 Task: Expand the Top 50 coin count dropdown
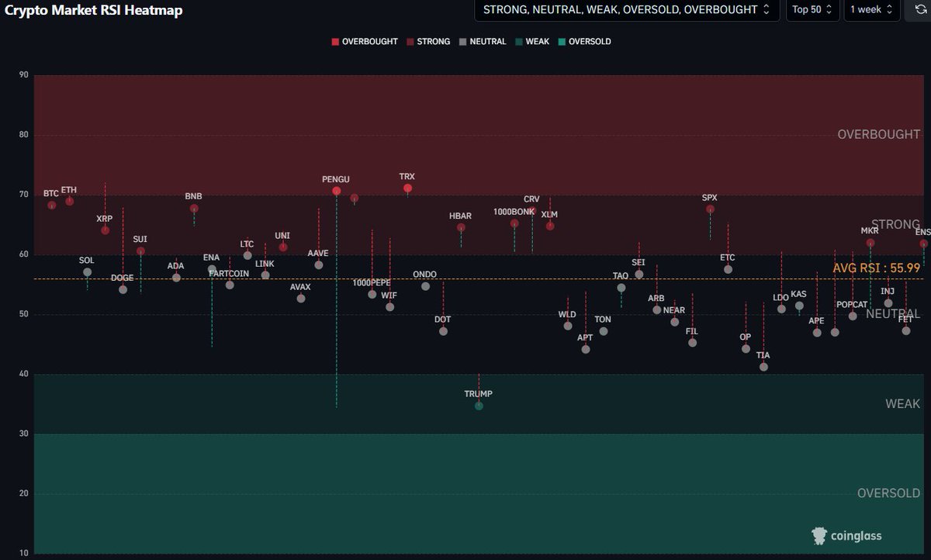pos(812,10)
